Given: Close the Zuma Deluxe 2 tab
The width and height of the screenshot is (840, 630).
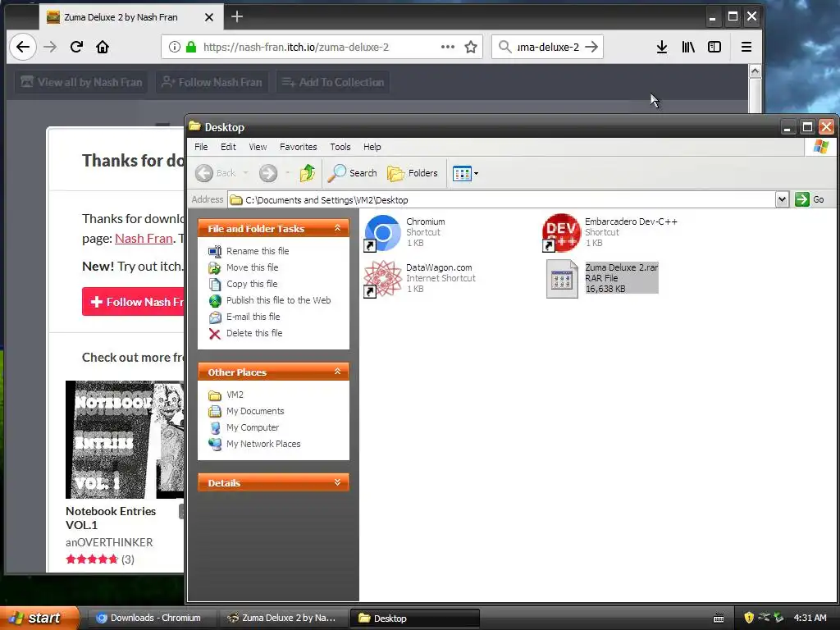Looking at the screenshot, I should click(x=209, y=17).
